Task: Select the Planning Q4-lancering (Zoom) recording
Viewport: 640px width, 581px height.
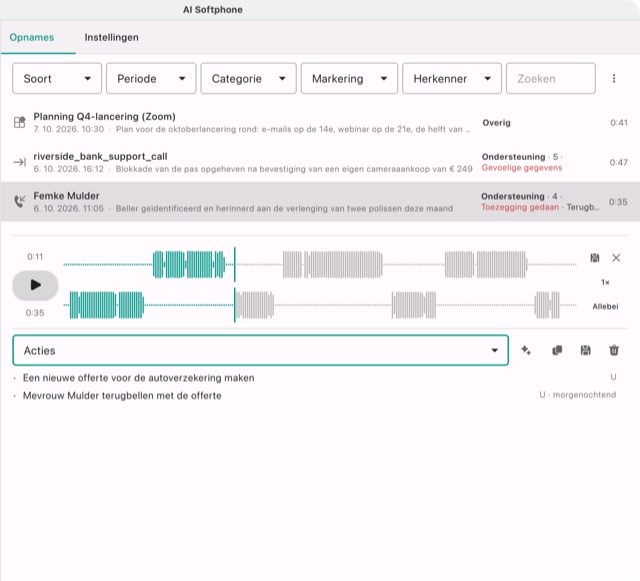Action: click(104, 117)
